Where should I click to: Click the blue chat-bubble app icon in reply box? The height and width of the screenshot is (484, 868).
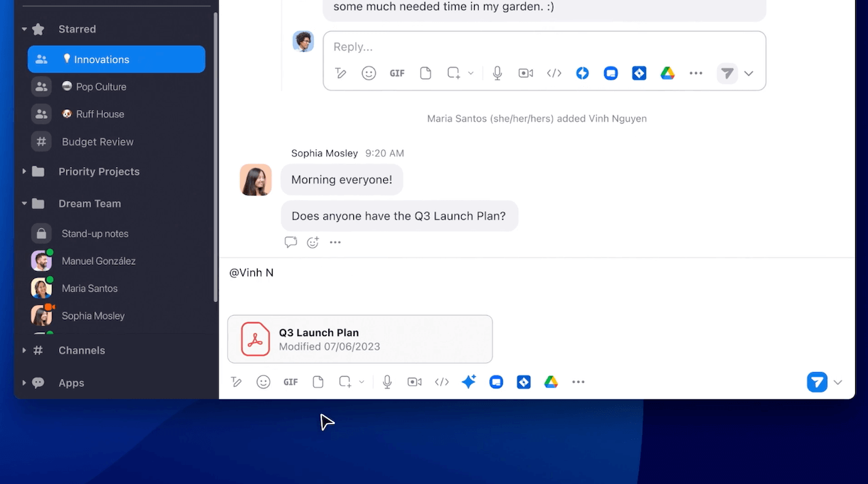(611, 73)
